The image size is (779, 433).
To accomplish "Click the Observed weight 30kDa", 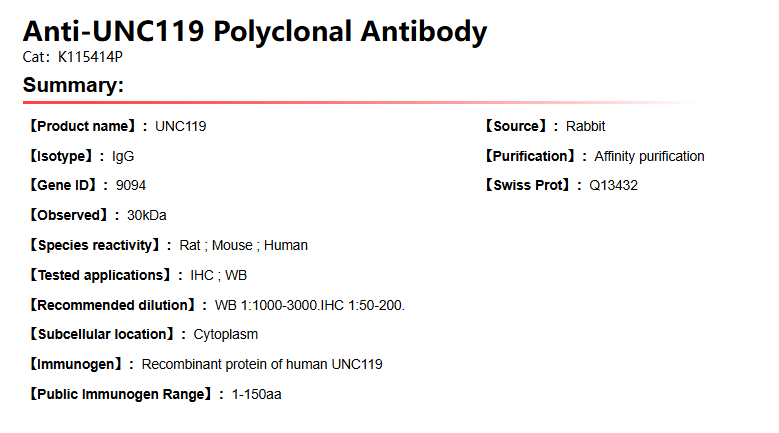I will coord(146,215).
